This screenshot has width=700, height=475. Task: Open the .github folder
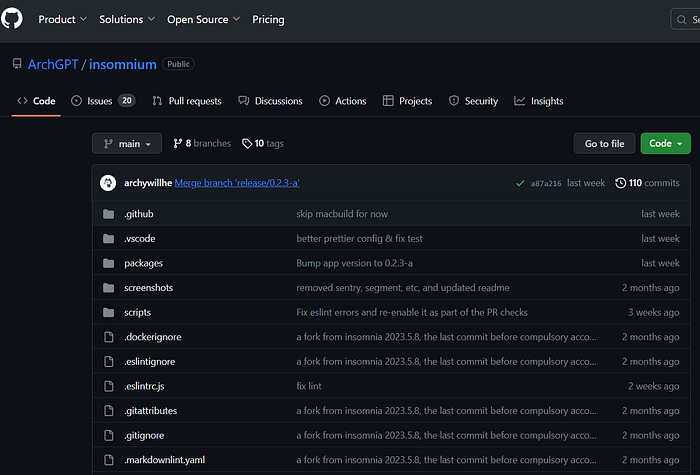(x=139, y=214)
